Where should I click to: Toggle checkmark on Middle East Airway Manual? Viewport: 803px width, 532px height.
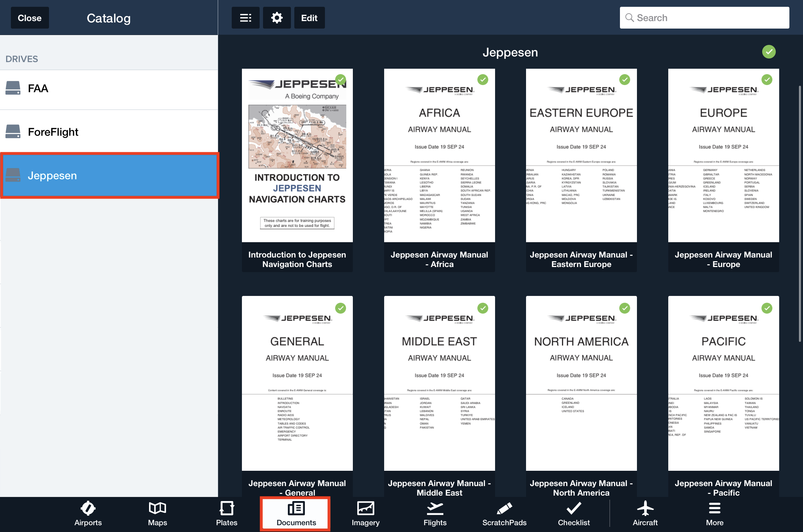click(x=482, y=308)
